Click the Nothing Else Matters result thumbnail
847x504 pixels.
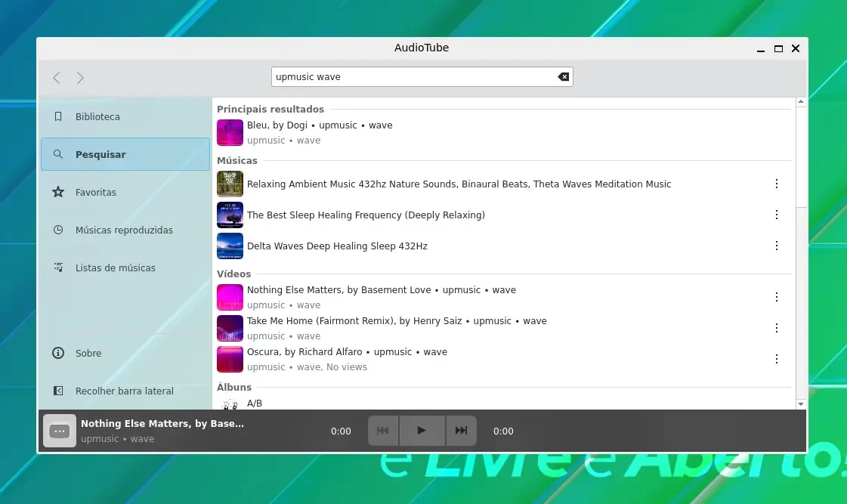point(230,297)
